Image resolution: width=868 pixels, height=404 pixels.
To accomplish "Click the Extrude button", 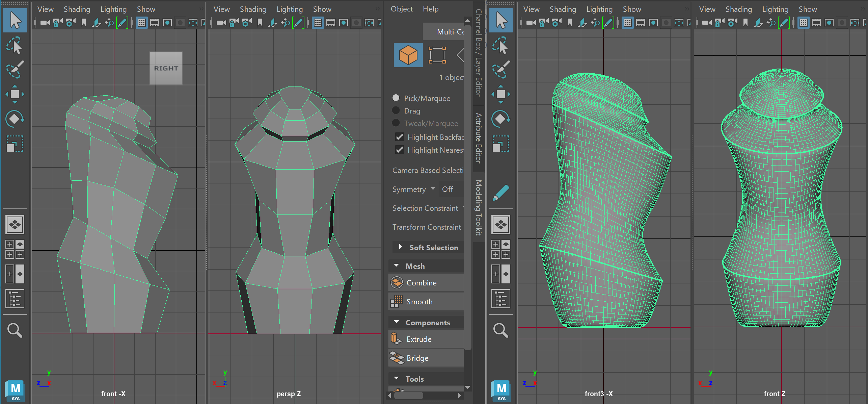I will (419, 339).
